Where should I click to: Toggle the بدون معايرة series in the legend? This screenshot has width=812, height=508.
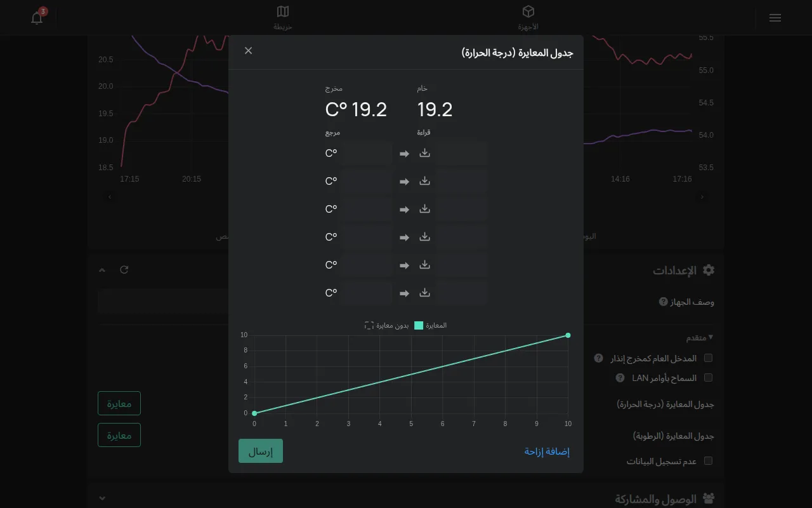pyautogui.click(x=387, y=325)
